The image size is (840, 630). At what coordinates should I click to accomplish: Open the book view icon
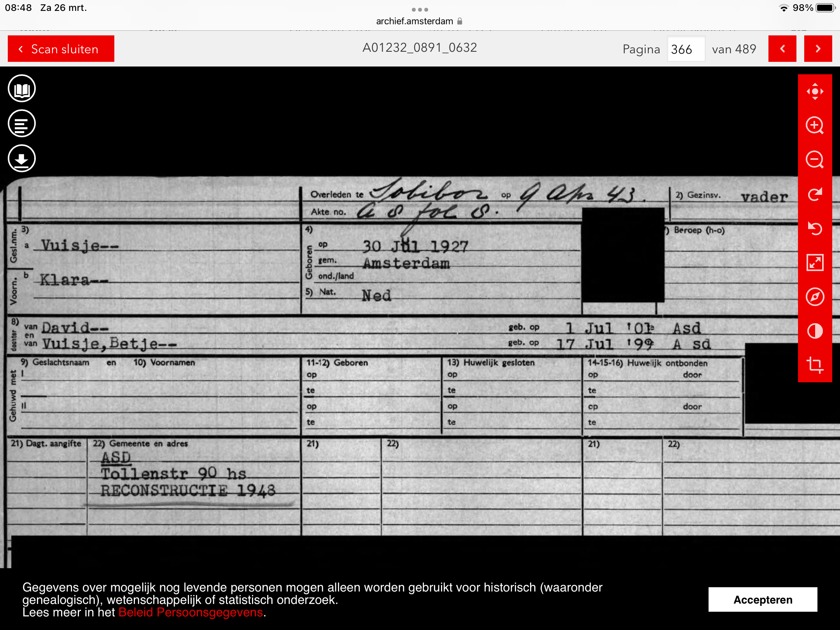[22, 89]
